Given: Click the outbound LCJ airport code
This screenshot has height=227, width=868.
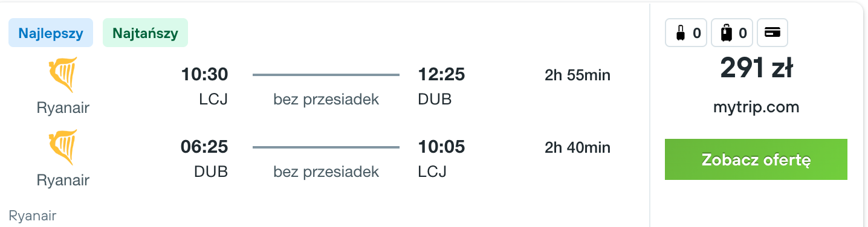Looking at the screenshot, I should pyautogui.click(x=213, y=100).
